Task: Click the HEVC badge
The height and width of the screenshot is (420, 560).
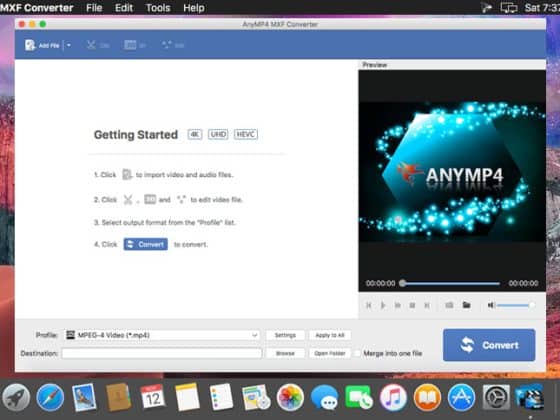Action: (x=246, y=134)
